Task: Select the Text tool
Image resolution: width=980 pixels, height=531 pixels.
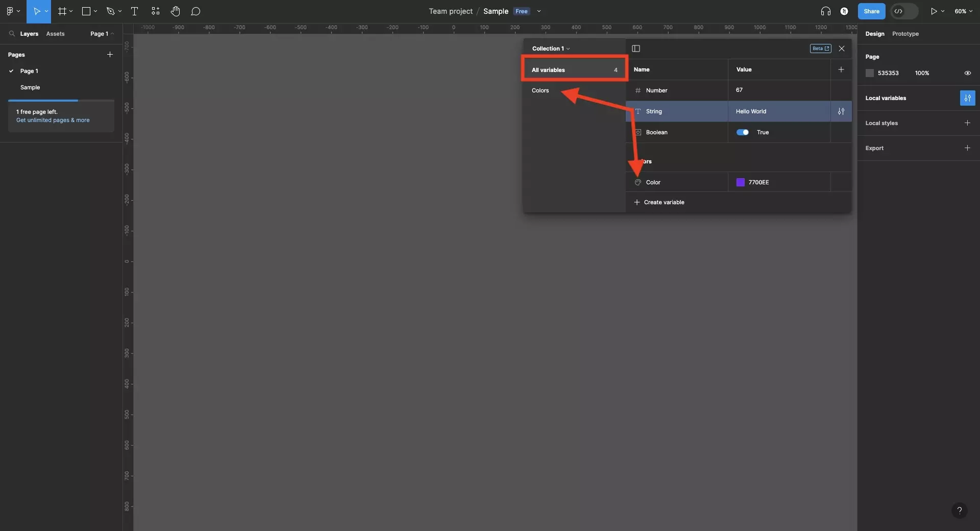Action: [135, 11]
